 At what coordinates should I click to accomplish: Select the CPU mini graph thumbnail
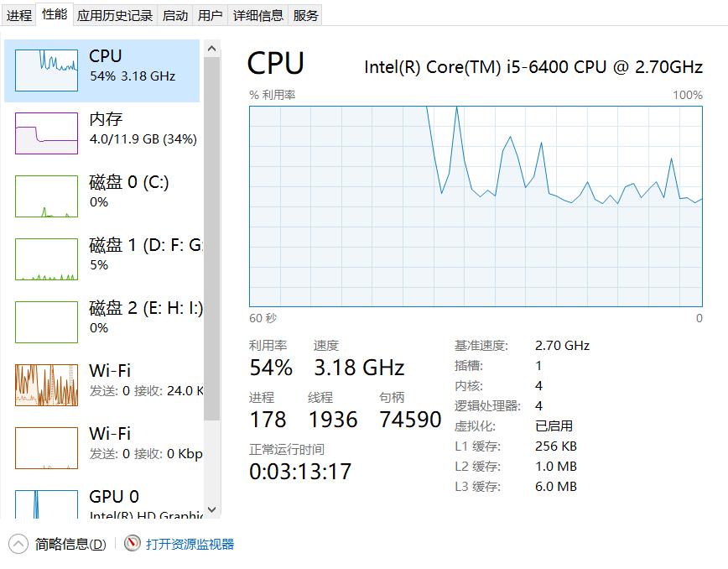(x=46, y=70)
